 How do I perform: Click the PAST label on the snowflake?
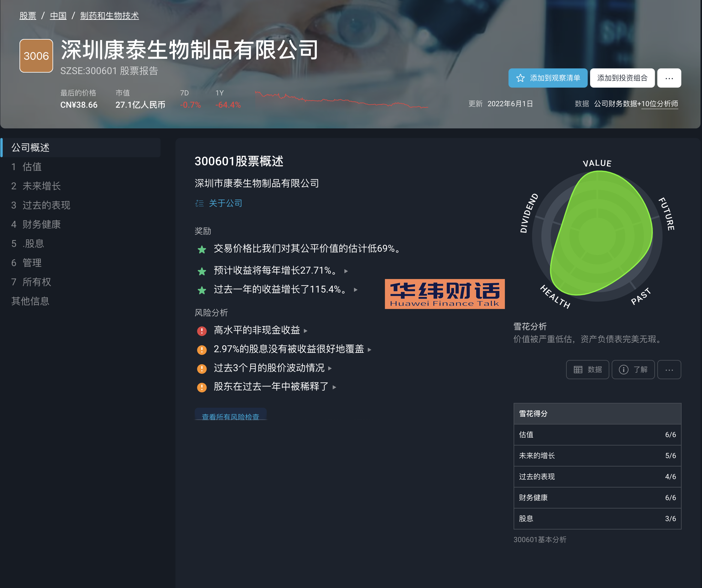click(x=641, y=296)
